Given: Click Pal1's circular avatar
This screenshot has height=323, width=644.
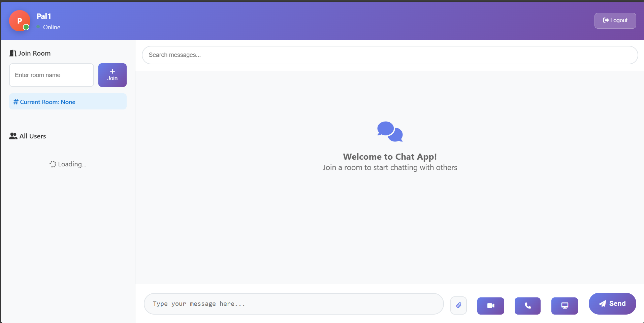Looking at the screenshot, I should click(20, 21).
